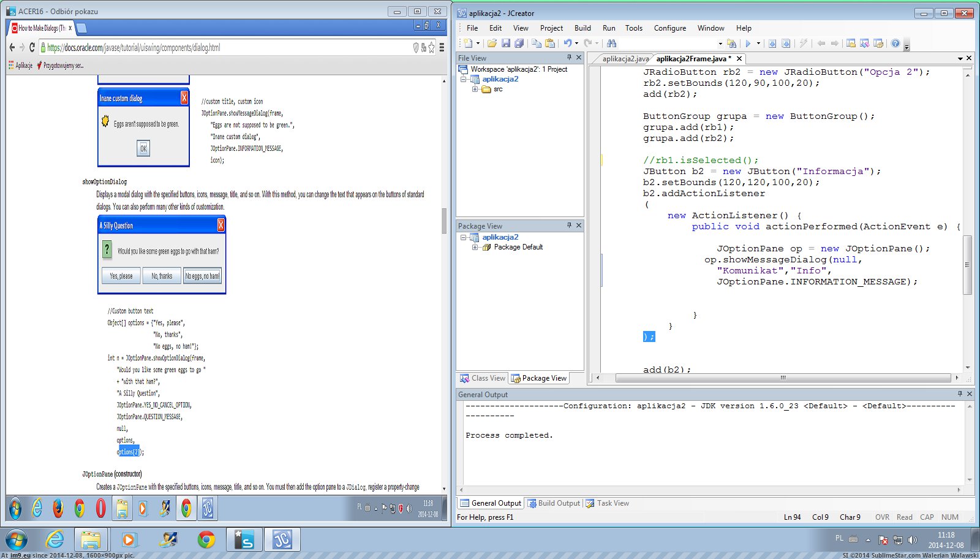
Task: Open the File menu in JCreator
Action: point(472,28)
